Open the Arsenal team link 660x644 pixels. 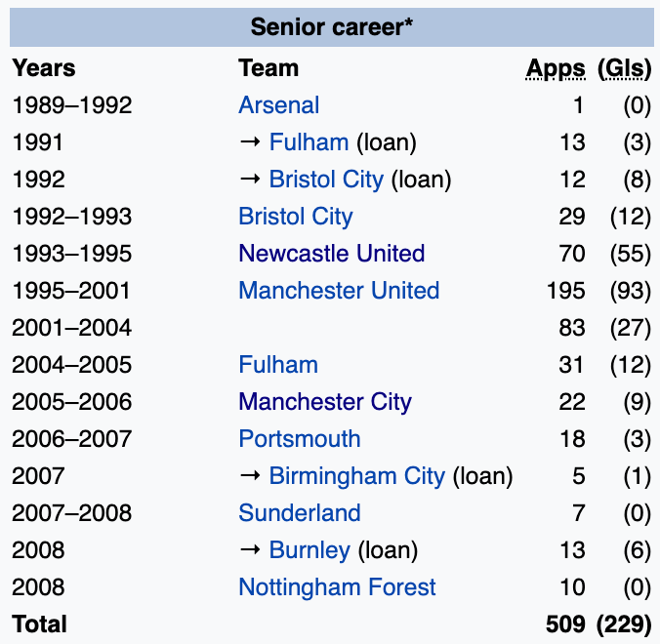(278, 105)
